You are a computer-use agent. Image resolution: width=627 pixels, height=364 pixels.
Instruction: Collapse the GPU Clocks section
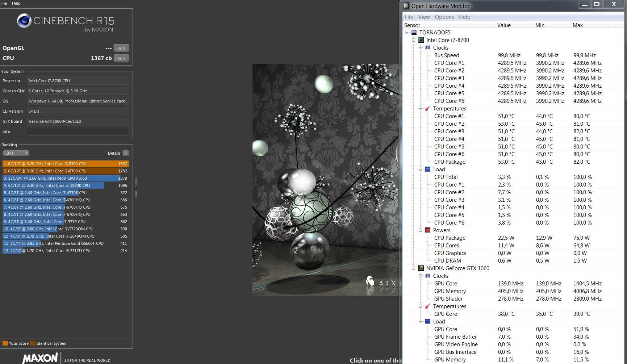pyautogui.click(x=421, y=276)
